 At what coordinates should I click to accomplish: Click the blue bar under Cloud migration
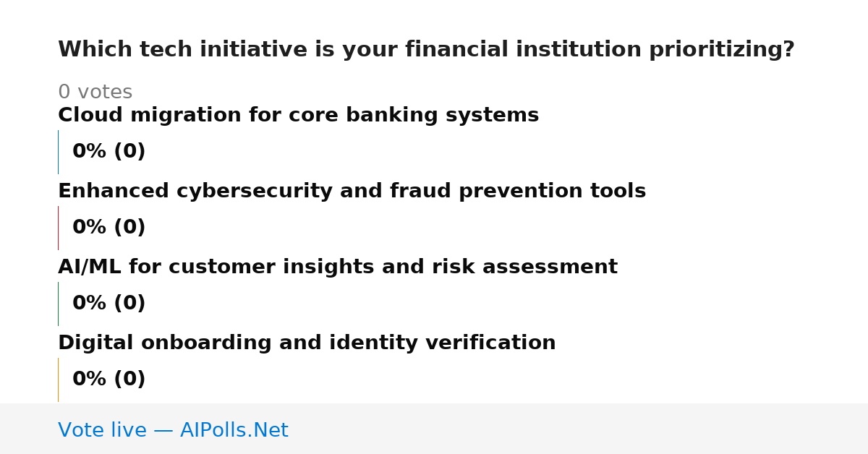pyautogui.click(x=58, y=152)
